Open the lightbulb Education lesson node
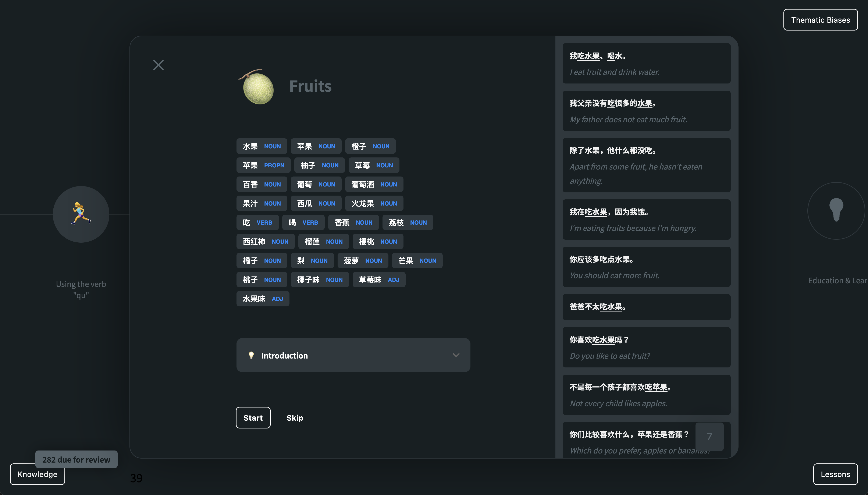The height and width of the screenshot is (495, 868). click(x=836, y=210)
